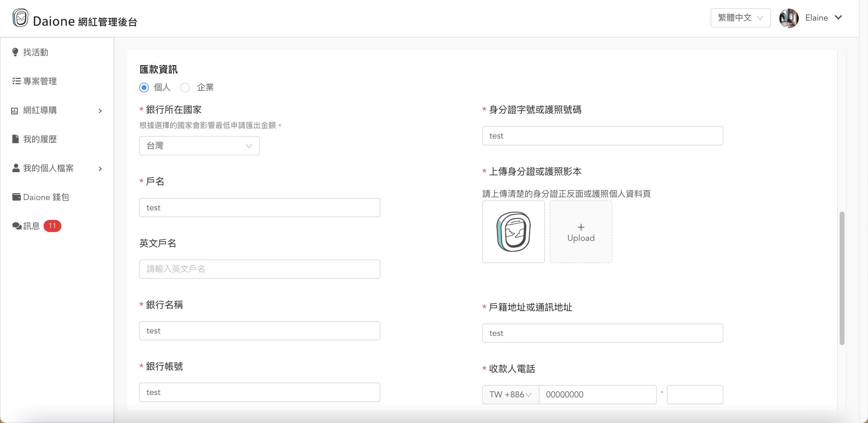Expand the 網紅導購 submenu arrow
This screenshot has width=868, height=423.
pos(100,111)
